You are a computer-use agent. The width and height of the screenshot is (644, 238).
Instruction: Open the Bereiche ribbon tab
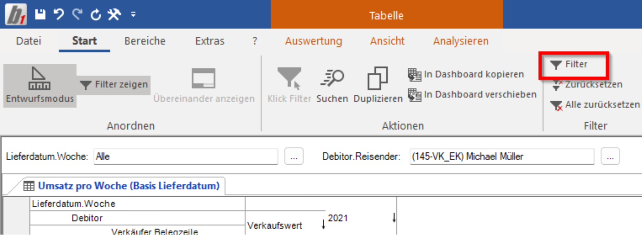145,41
